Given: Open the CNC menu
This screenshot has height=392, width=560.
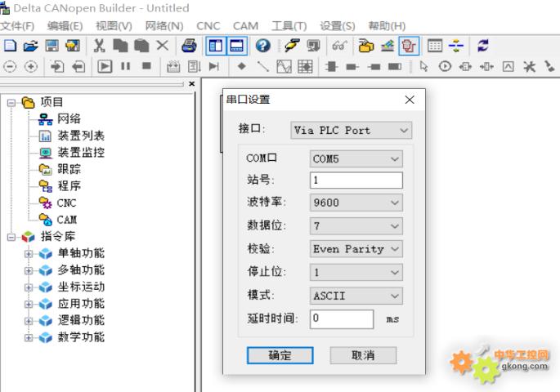Looking at the screenshot, I should pos(208,26).
